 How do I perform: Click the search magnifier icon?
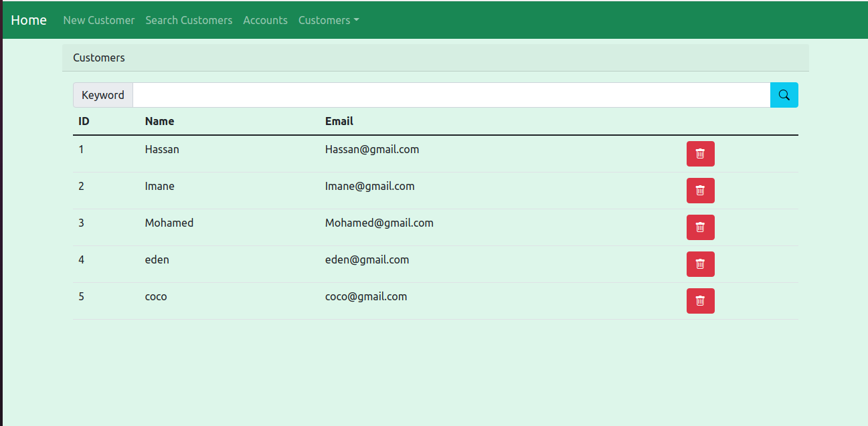(784, 94)
